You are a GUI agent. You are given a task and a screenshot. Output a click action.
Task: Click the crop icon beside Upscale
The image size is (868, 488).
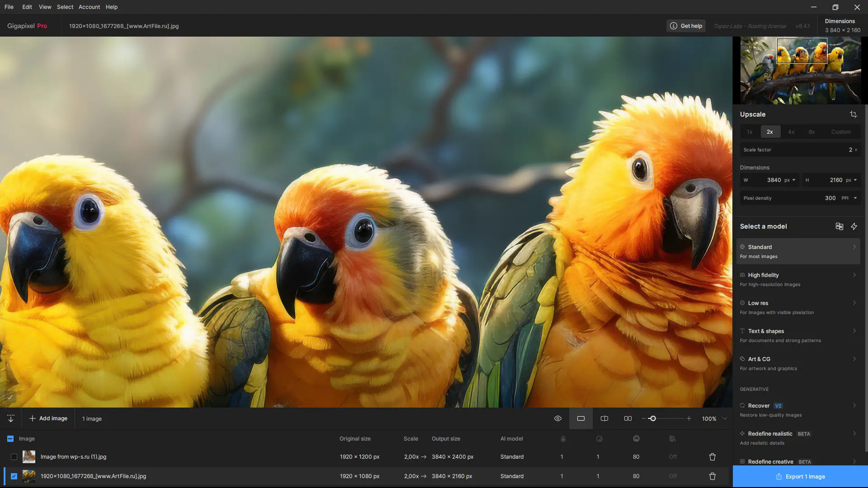tap(853, 114)
